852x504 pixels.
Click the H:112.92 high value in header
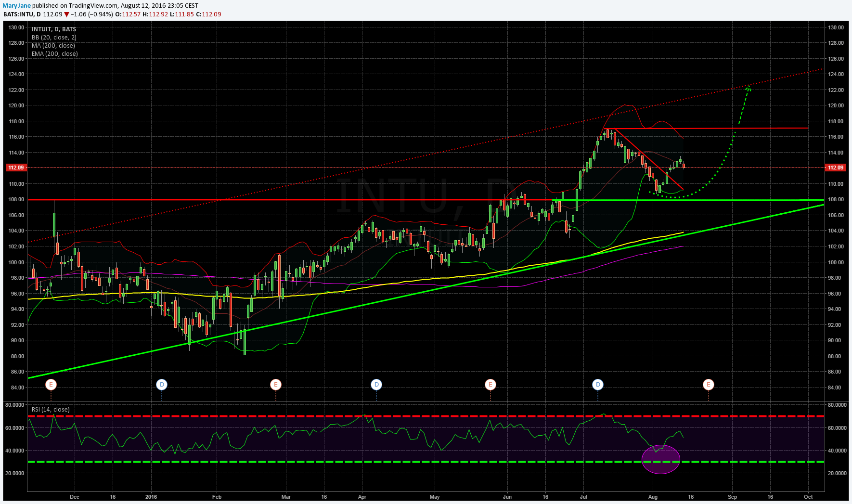coord(155,14)
